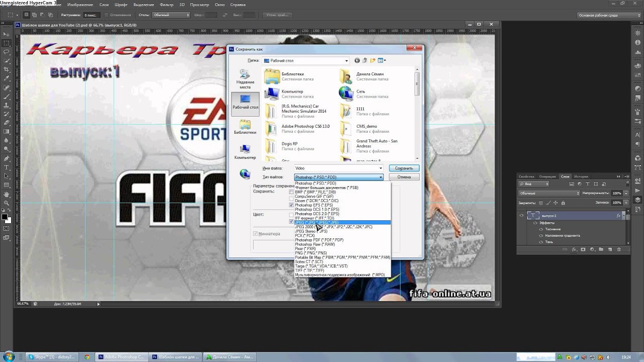Click the Сохранить button
This screenshot has width=644, height=362.
point(404,168)
